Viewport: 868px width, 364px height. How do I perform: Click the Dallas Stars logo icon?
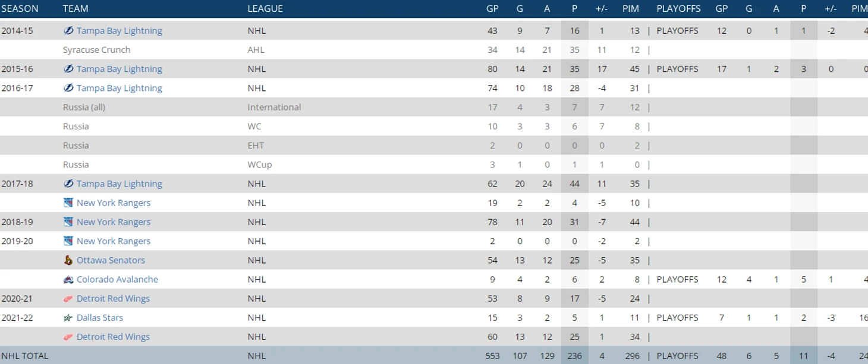point(68,318)
